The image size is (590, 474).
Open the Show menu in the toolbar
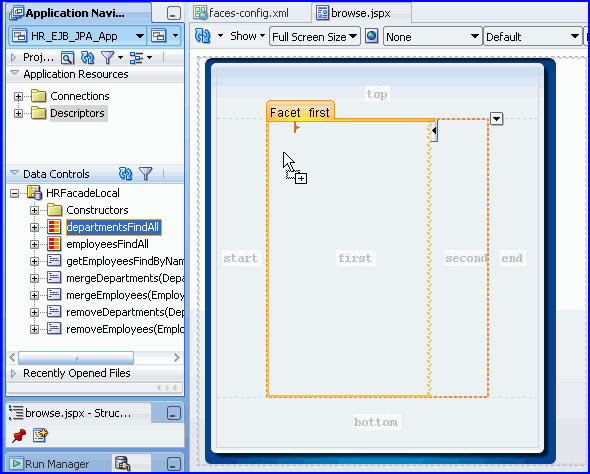248,36
